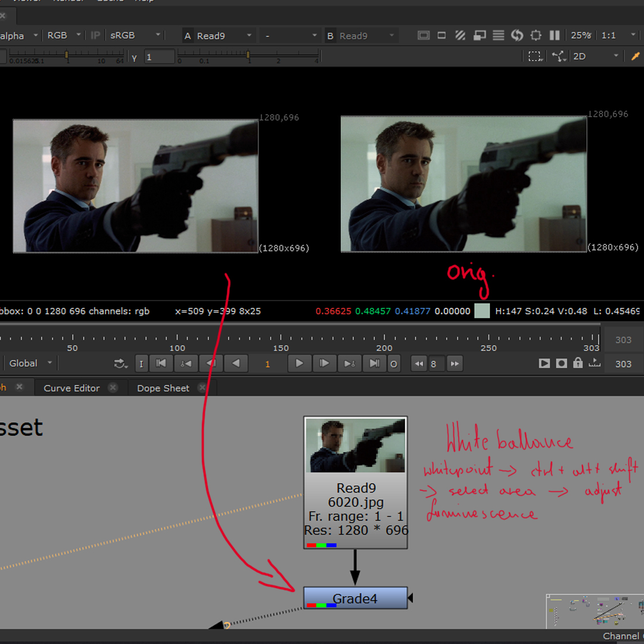The width and height of the screenshot is (644, 644).
Task: Step back one frame
Action: click(211, 364)
